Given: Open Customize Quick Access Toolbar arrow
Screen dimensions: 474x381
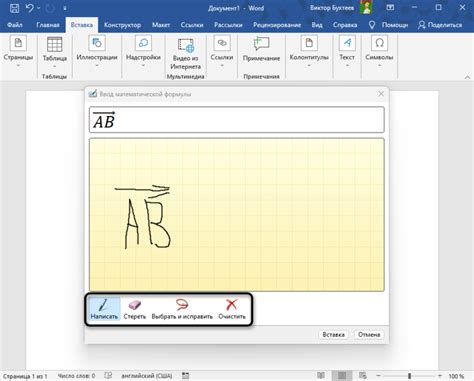Looking at the screenshot, I should coord(65,8).
